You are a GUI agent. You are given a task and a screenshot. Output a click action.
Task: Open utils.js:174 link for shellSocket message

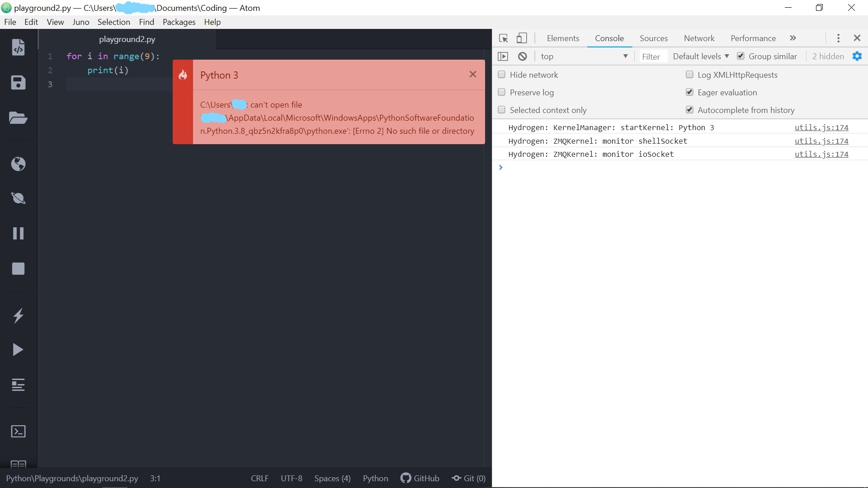821,141
